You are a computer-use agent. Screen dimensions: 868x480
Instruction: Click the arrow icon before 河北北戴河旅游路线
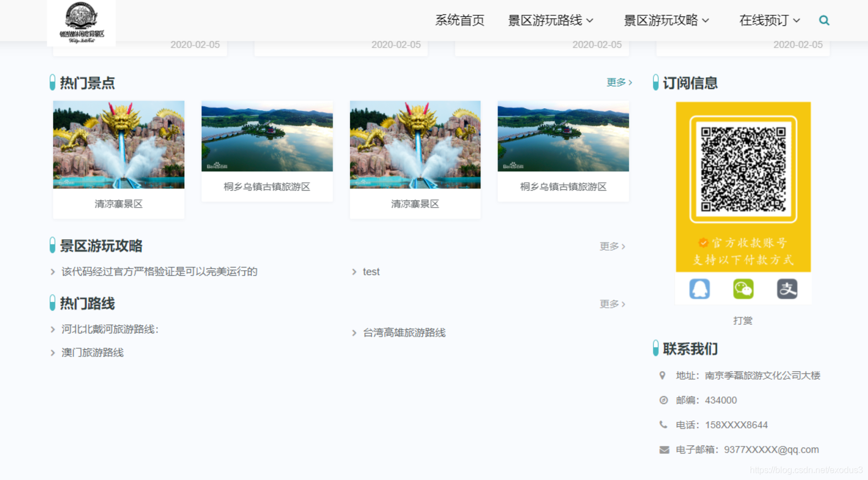tap(53, 330)
